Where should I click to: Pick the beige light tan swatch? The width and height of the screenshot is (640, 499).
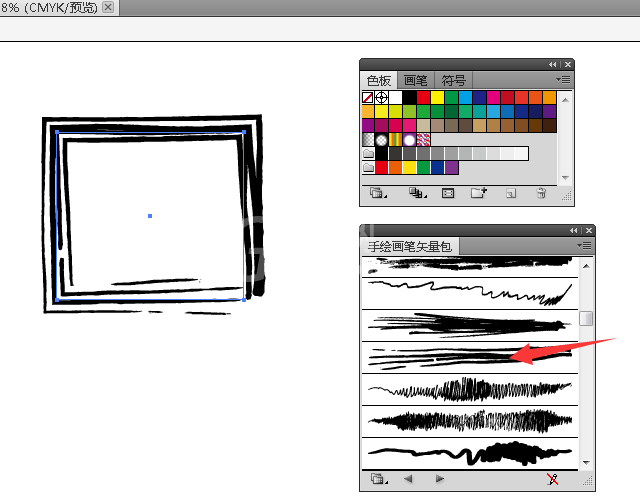[423, 125]
